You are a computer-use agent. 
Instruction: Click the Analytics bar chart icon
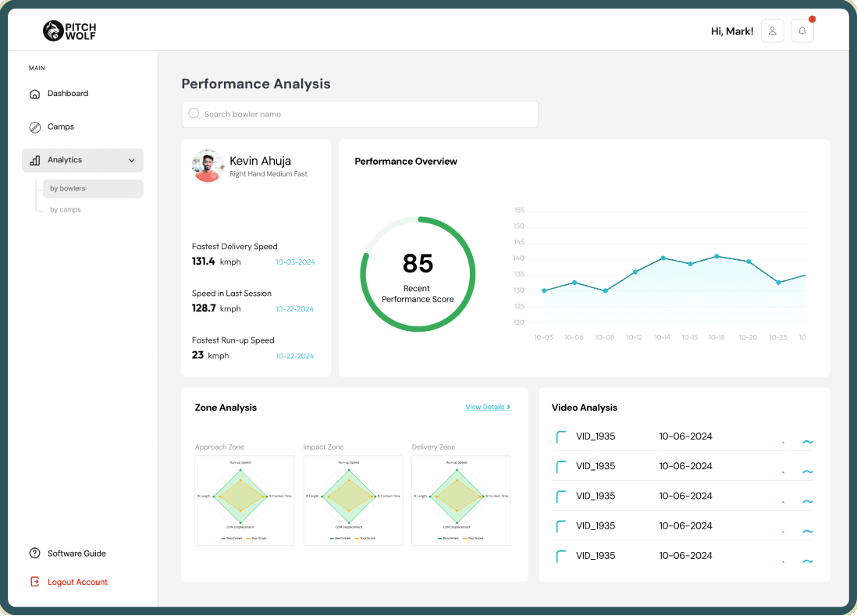click(34, 160)
